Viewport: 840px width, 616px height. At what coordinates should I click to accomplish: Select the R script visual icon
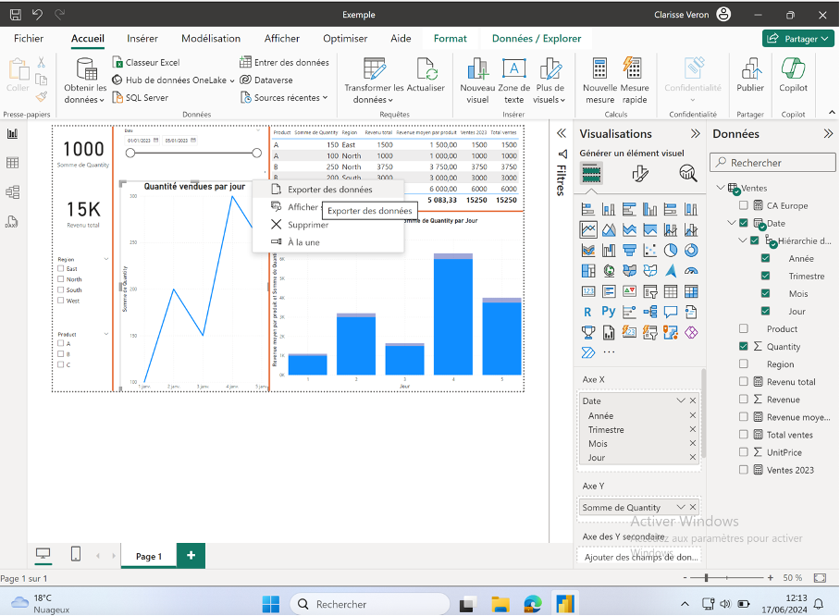[587, 313]
